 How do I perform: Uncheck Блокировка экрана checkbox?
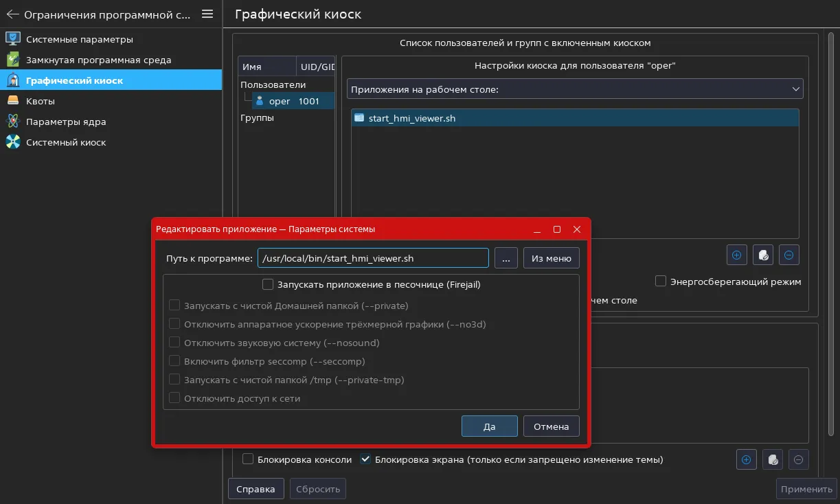click(x=366, y=459)
